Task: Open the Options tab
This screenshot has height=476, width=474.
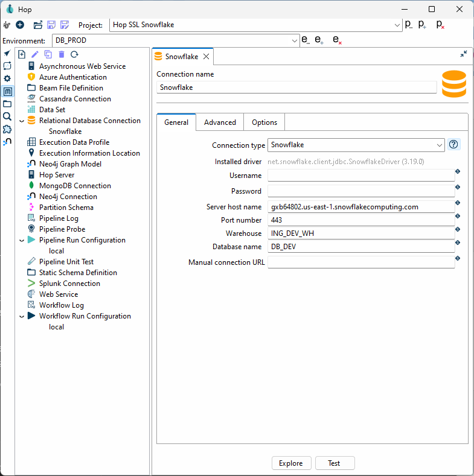Action: coord(264,122)
